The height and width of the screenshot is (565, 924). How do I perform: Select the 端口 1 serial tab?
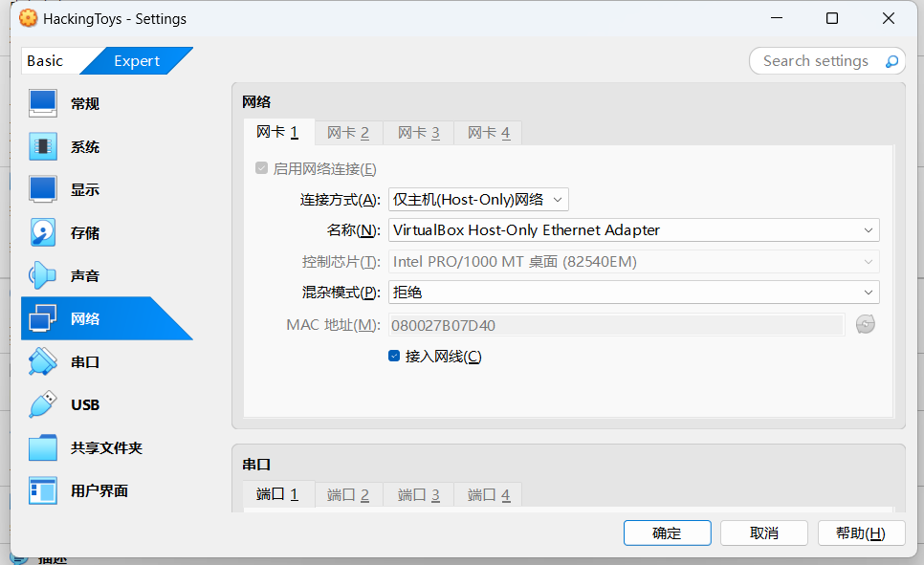point(277,494)
